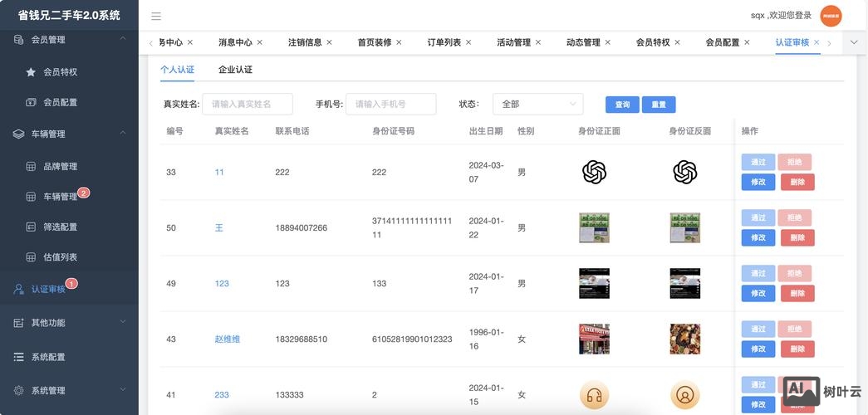The image size is (868, 415).
Task: Open the 动态管理 tab
Action: pos(583,42)
